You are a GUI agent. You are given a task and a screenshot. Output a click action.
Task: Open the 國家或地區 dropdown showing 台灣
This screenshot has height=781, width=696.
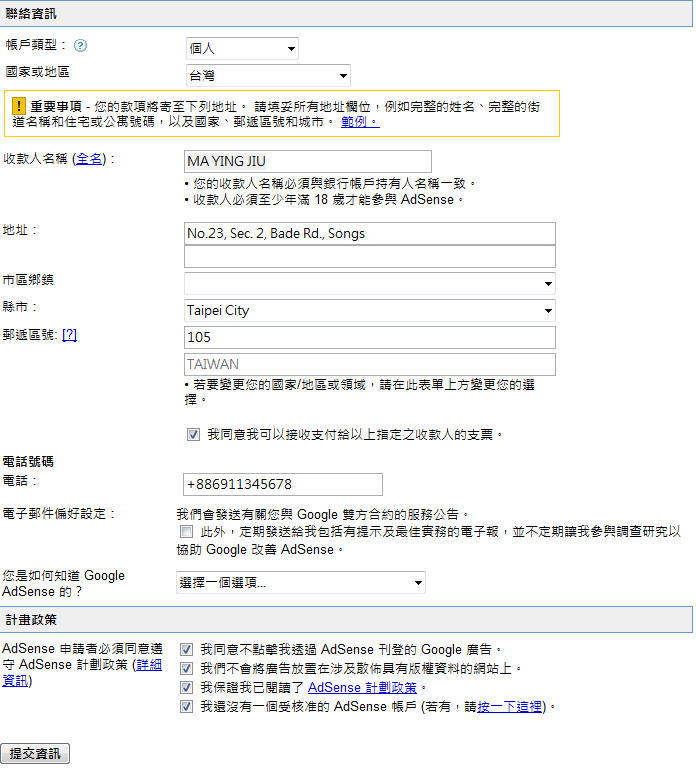(x=268, y=76)
